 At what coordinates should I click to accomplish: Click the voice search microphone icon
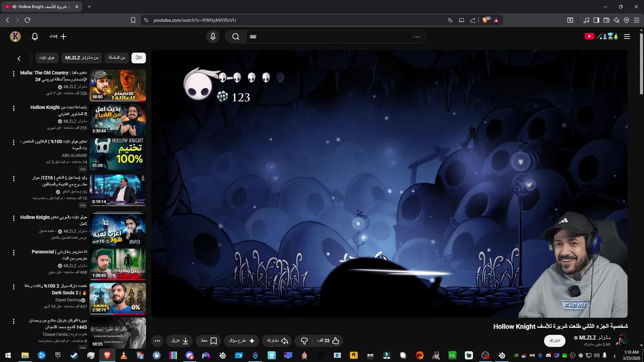tap(213, 36)
